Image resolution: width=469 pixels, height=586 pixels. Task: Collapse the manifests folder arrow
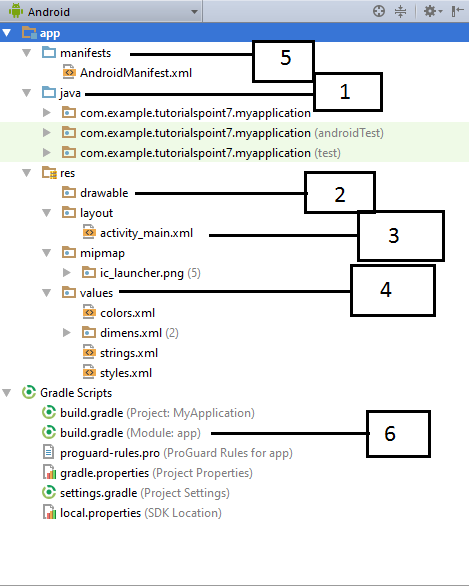pos(27,53)
